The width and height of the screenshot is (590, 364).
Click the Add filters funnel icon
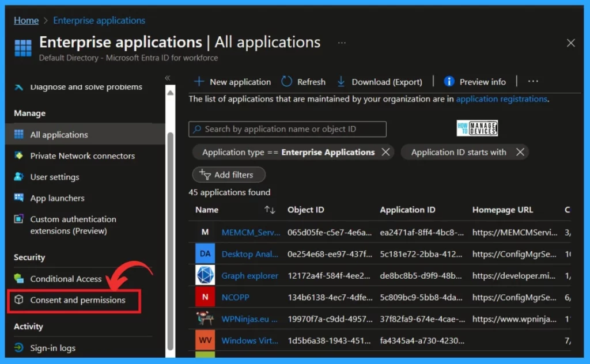pyautogui.click(x=205, y=175)
